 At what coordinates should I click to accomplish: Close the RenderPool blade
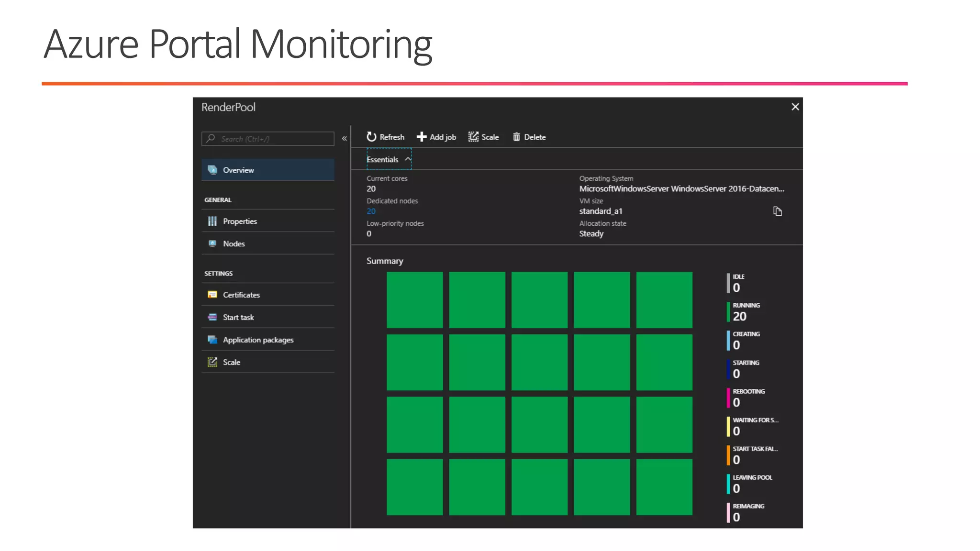(x=795, y=107)
